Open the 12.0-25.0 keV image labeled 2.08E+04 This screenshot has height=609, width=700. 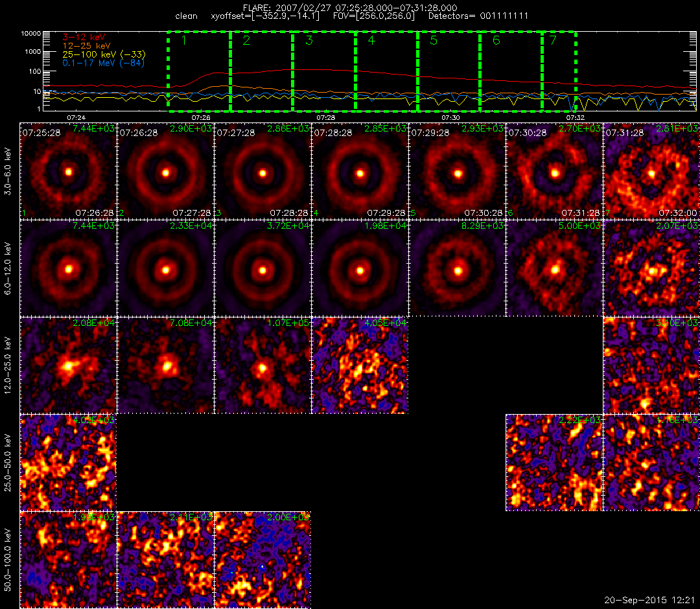68,365
